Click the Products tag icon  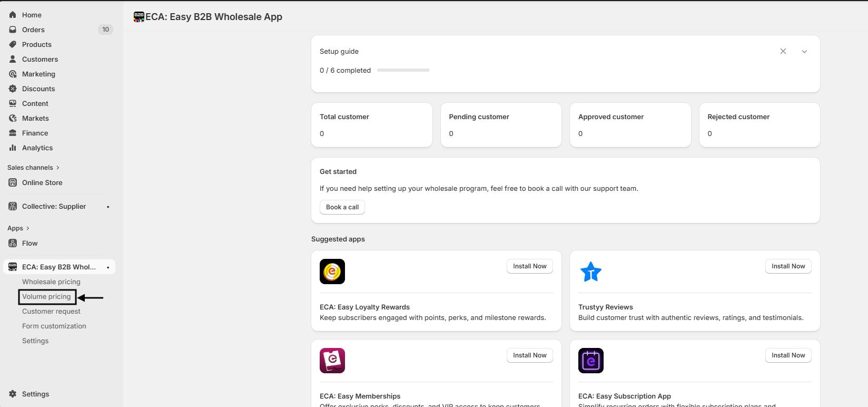pyautogui.click(x=13, y=44)
